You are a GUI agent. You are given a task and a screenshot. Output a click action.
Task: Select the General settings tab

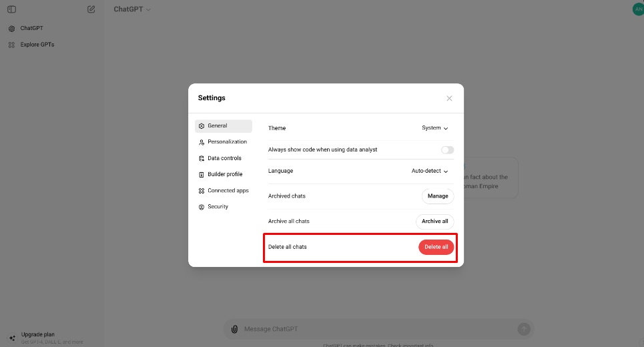pyautogui.click(x=224, y=126)
